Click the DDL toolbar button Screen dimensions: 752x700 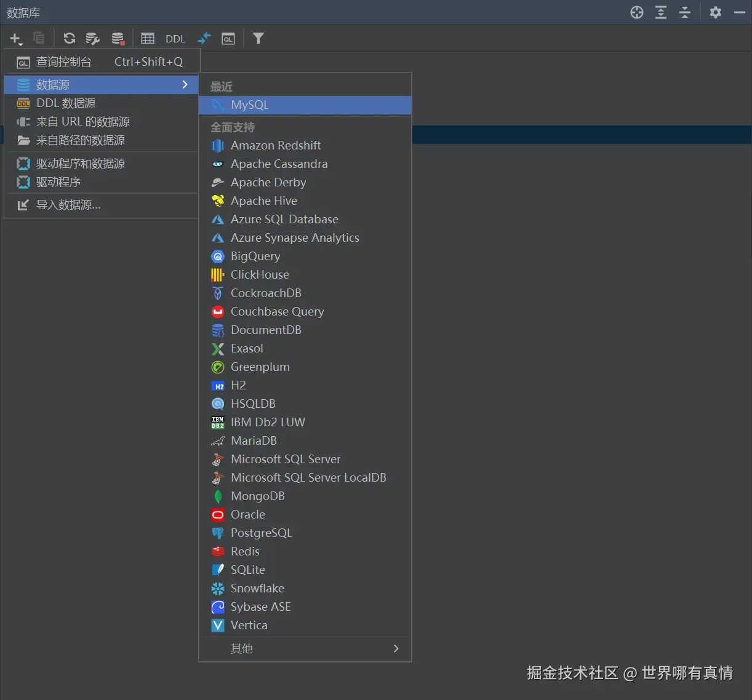175,39
